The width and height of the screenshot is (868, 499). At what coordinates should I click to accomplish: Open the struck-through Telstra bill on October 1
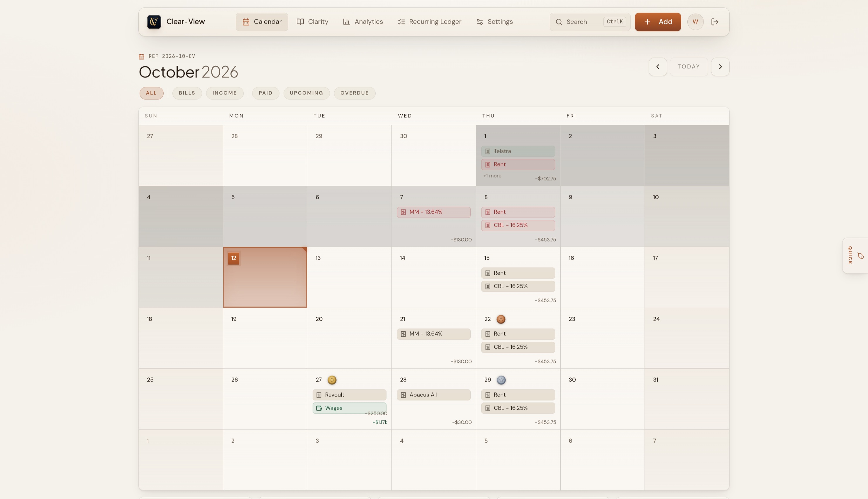coord(518,151)
